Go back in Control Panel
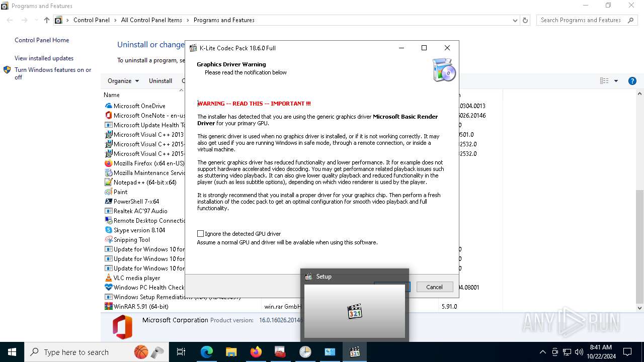Screen dimensions: 644x362 (x=10, y=20)
